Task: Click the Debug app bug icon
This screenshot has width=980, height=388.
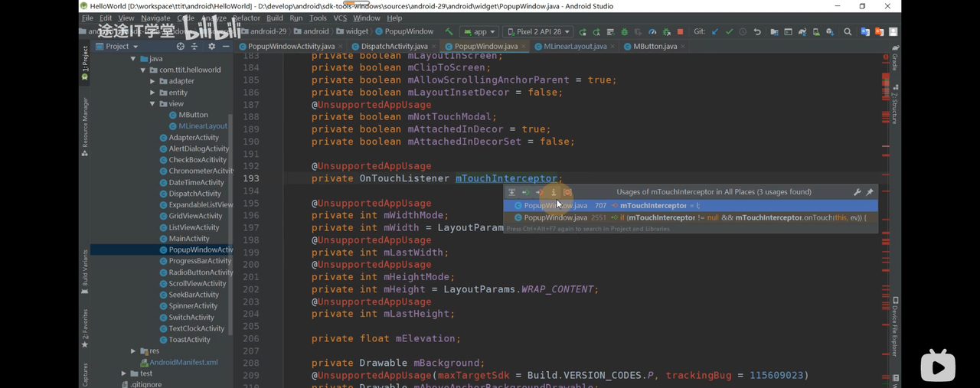Action: (x=624, y=32)
